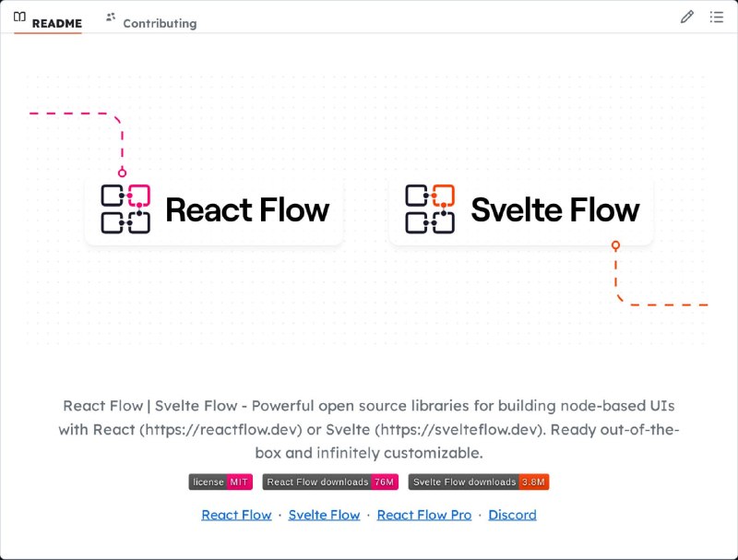Click the orange circle connector handle
The image size is (738, 560).
(615, 245)
